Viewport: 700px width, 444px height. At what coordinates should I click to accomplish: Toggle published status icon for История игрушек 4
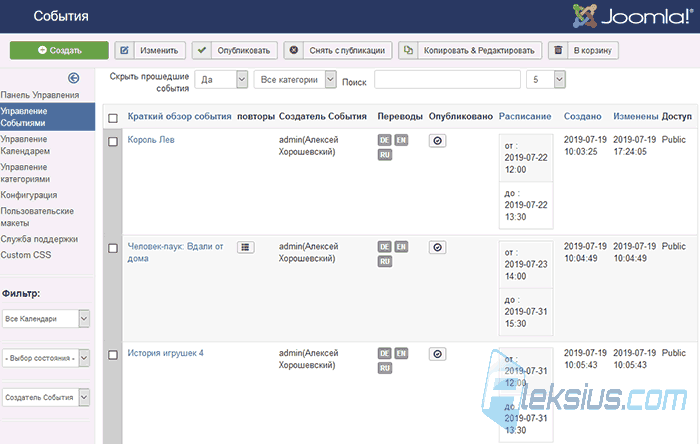[x=438, y=354]
